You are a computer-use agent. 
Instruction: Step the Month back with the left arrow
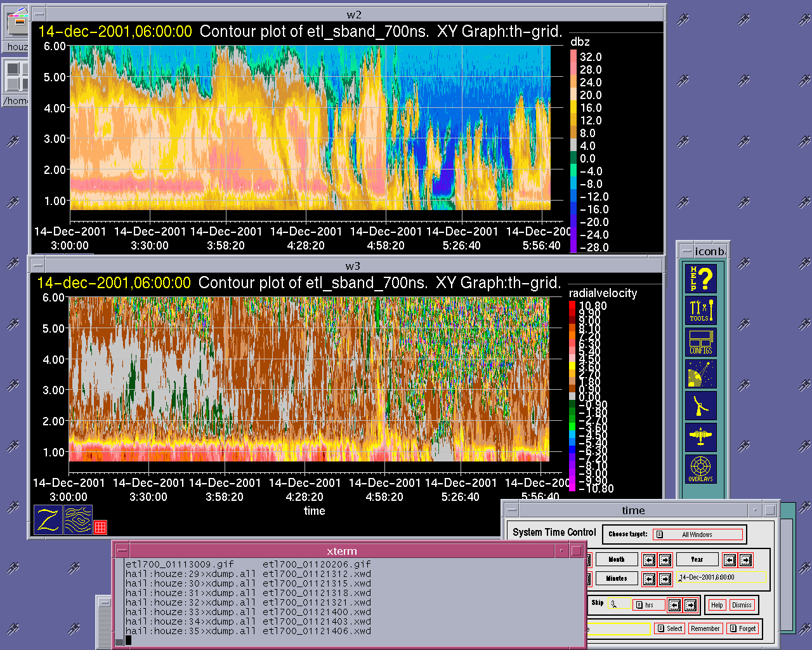point(649,560)
